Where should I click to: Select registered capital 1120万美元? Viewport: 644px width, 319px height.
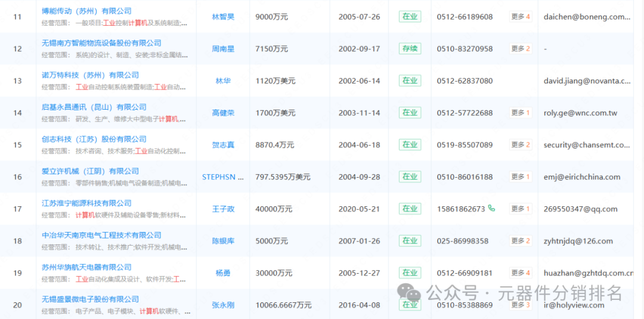click(x=275, y=81)
